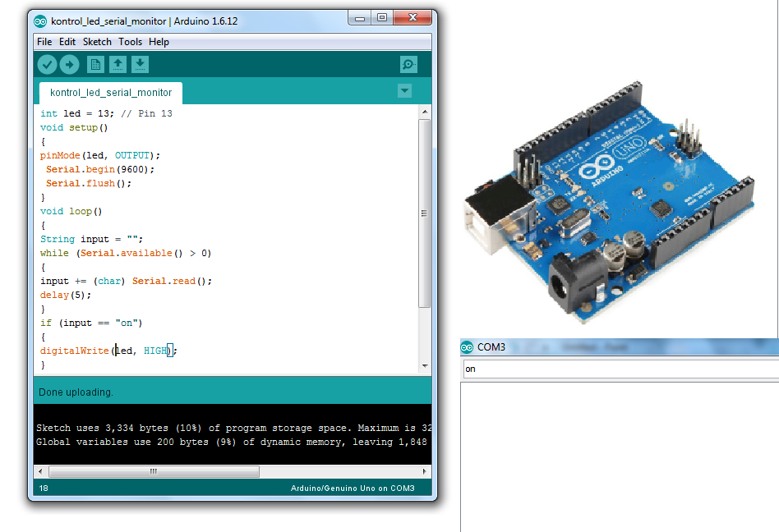Click the 'void loop()' line
The height and width of the screenshot is (532, 779).
click(71, 212)
